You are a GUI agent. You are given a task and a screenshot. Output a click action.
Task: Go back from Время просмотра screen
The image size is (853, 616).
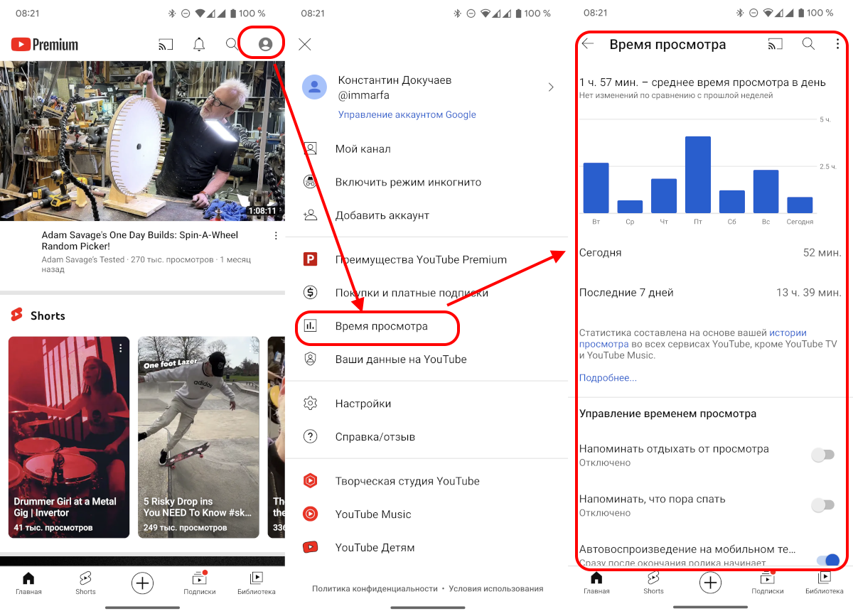[588, 44]
